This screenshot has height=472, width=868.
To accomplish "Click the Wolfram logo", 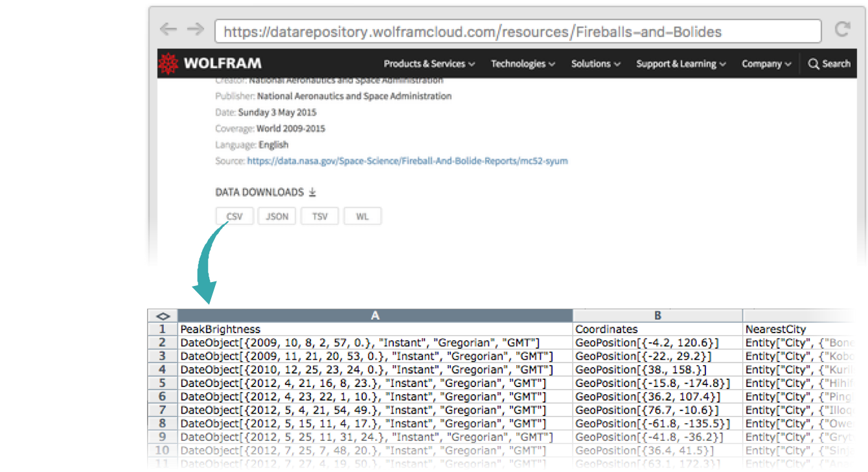I will [x=211, y=64].
